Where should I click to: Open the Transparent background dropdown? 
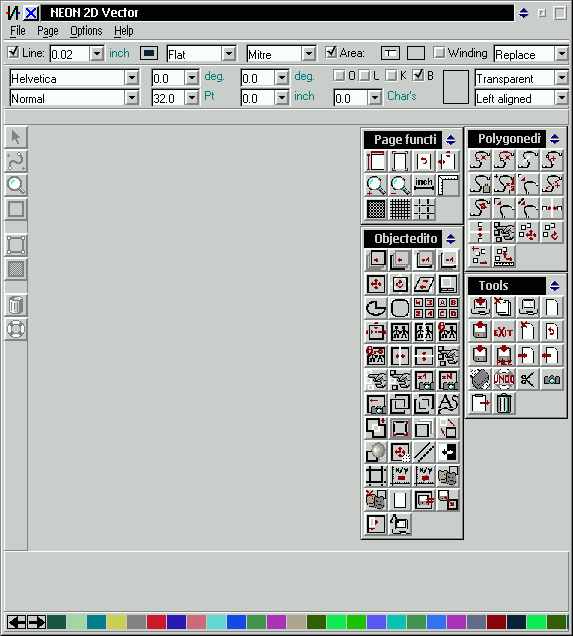click(x=562, y=77)
